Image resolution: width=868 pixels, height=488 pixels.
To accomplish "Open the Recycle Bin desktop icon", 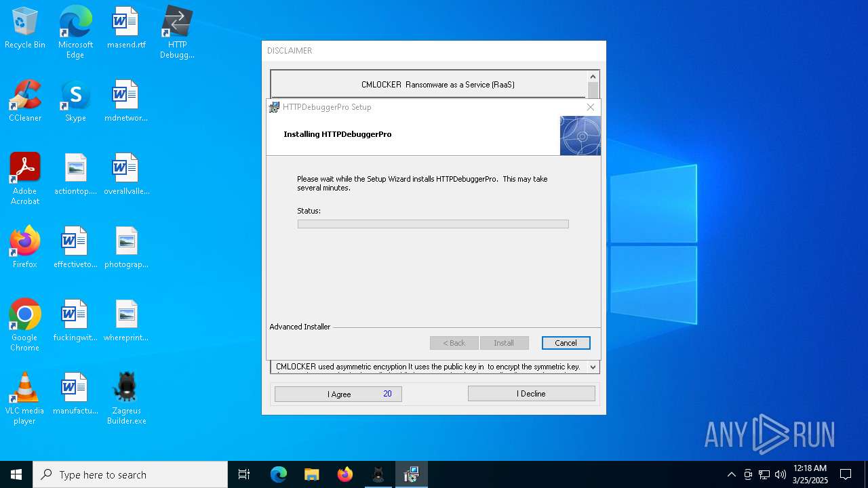I will coord(25,28).
